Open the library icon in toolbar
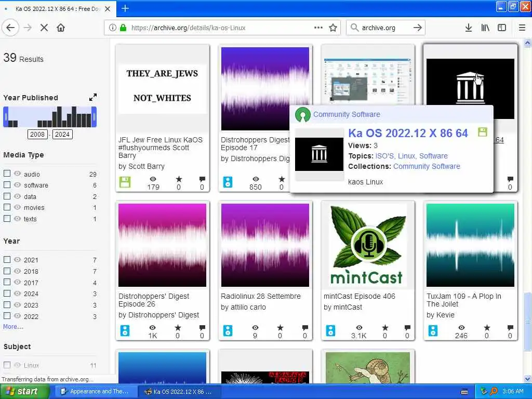 tap(485, 28)
